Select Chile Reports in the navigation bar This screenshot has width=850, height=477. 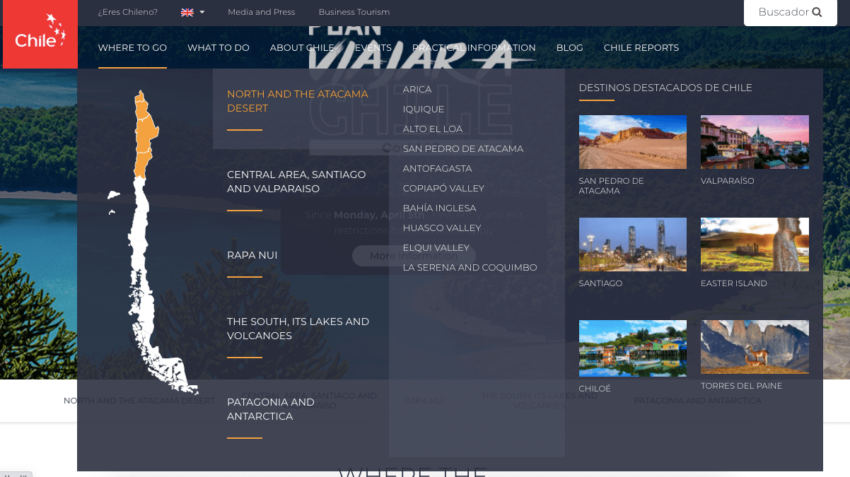[640, 48]
